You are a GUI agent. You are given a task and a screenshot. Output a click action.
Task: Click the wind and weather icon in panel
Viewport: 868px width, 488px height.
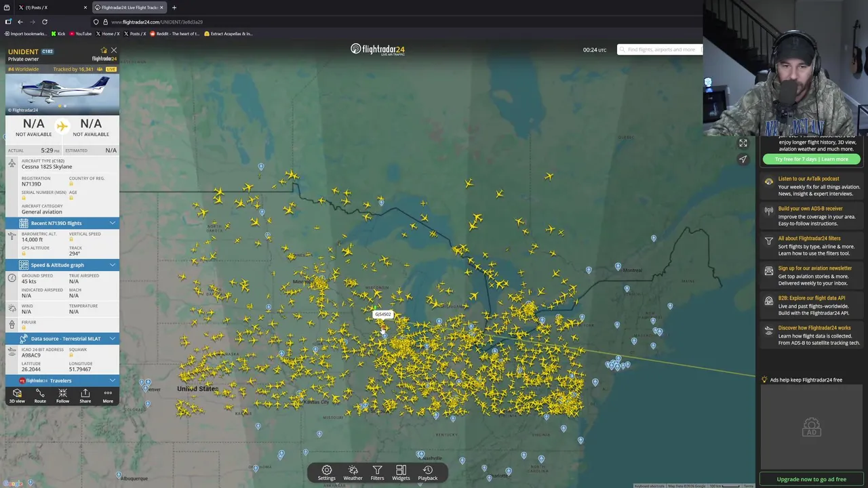pyautogui.click(x=12, y=308)
